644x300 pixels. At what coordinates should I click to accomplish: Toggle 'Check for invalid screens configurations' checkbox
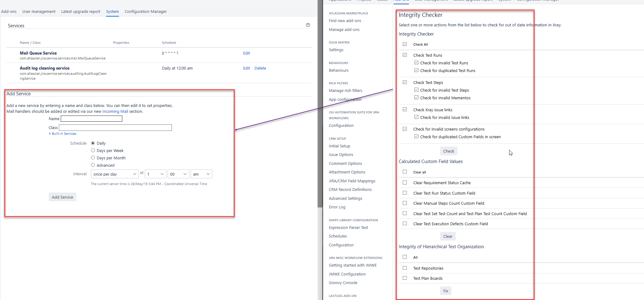coord(405,129)
